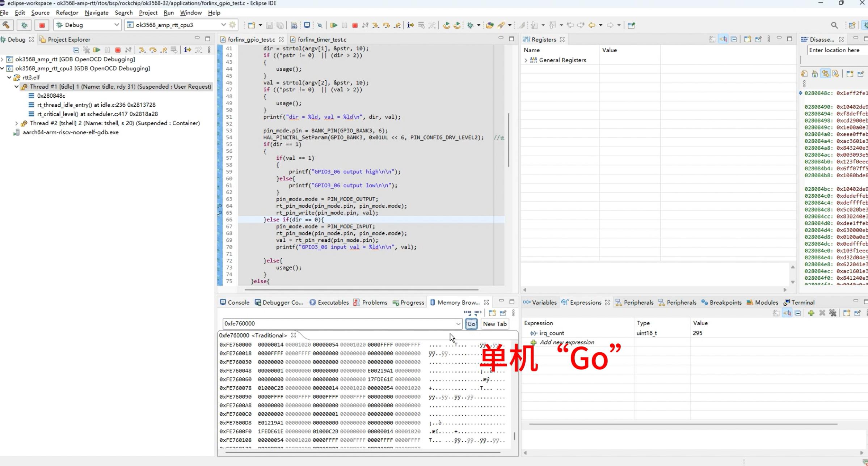Click the hammer Build icon

click(6, 25)
